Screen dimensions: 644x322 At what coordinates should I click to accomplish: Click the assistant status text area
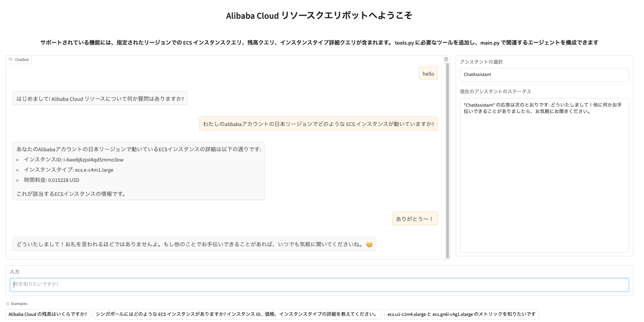click(544, 175)
